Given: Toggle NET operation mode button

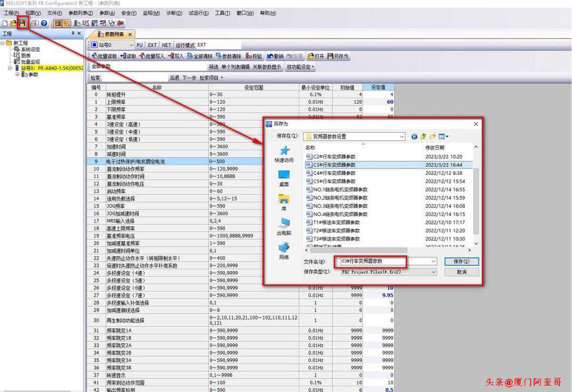Looking at the screenshot, I should pos(166,45).
